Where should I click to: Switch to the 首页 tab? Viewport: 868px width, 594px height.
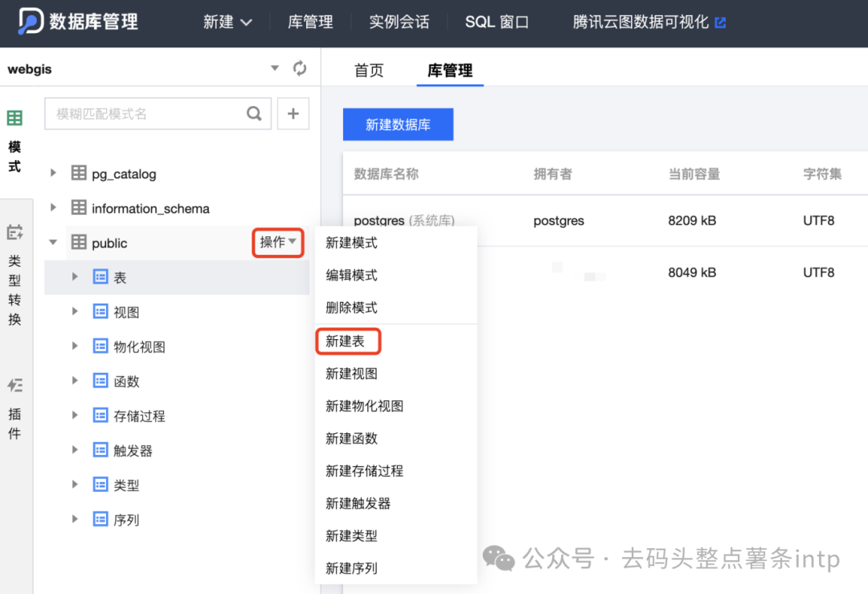click(x=369, y=70)
